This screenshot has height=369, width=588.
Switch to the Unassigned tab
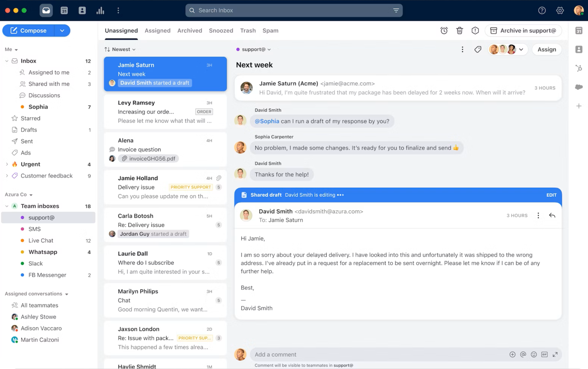(x=121, y=31)
